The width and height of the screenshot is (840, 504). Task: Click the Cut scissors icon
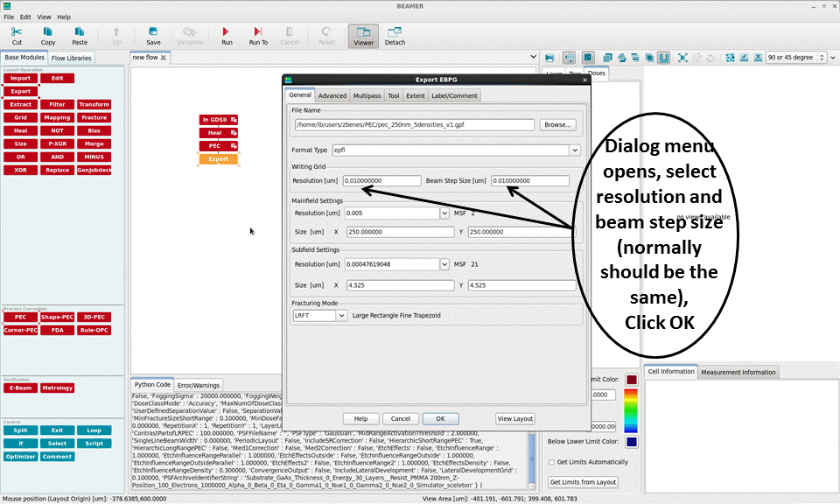(x=17, y=35)
